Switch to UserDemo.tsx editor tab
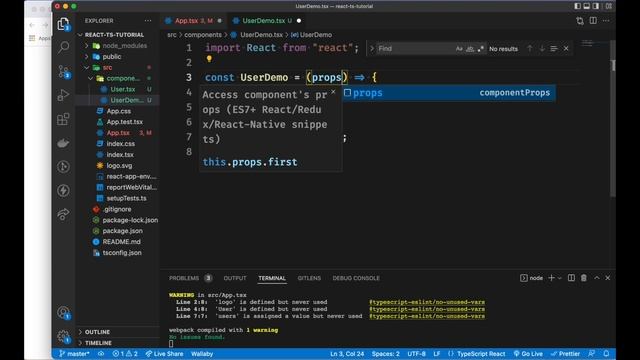640x360 pixels. 267,21
